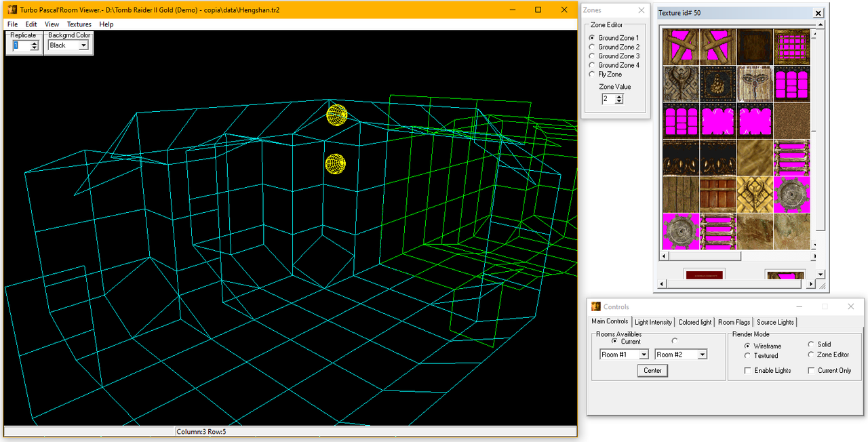This screenshot has height=442, width=868.
Task: Choose the dark framed wood panel texture
Action: [x=755, y=46]
